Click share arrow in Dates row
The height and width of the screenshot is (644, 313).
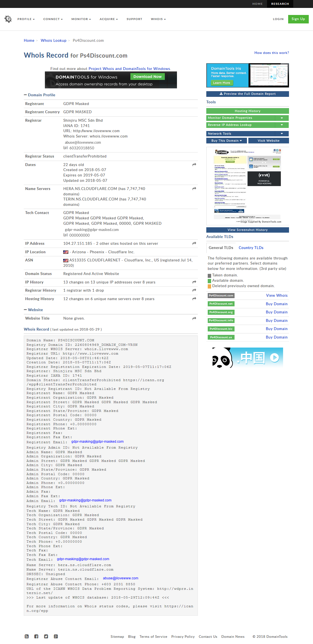194,165
